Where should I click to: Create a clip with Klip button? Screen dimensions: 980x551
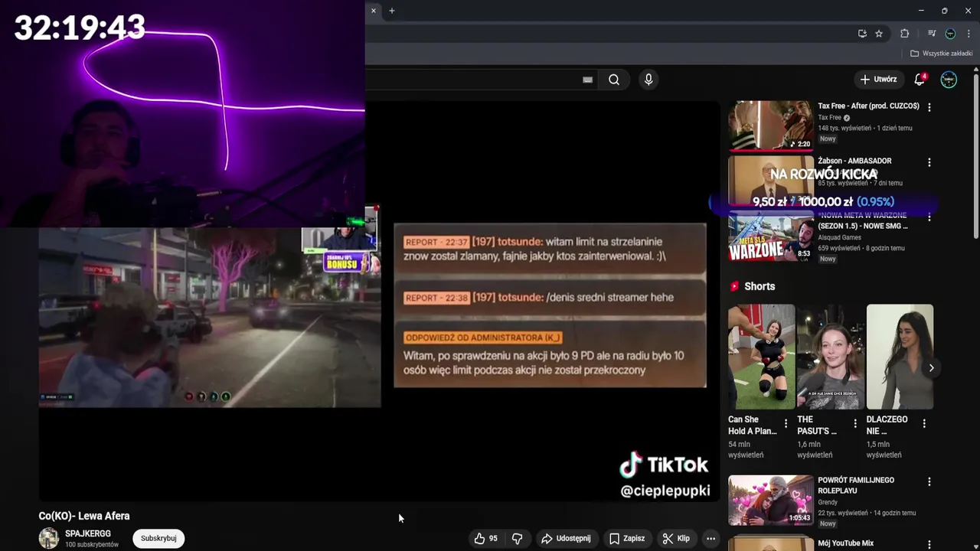676,539
